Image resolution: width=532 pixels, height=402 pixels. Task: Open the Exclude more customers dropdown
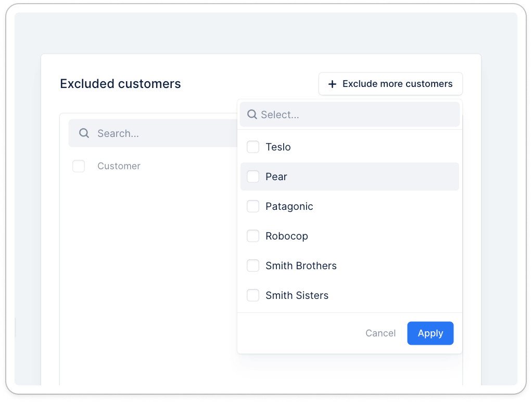[x=390, y=84]
